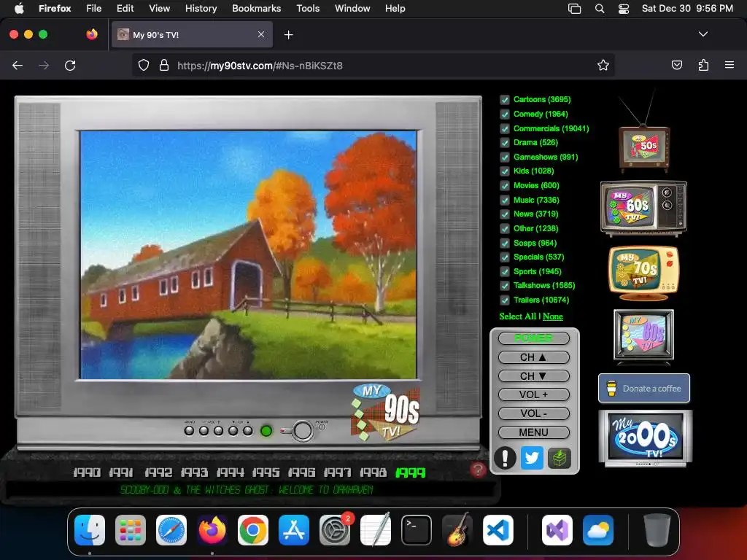Expand the list all tabs chevron
The width and height of the screenshot is (747, 560).
point(703,34)
